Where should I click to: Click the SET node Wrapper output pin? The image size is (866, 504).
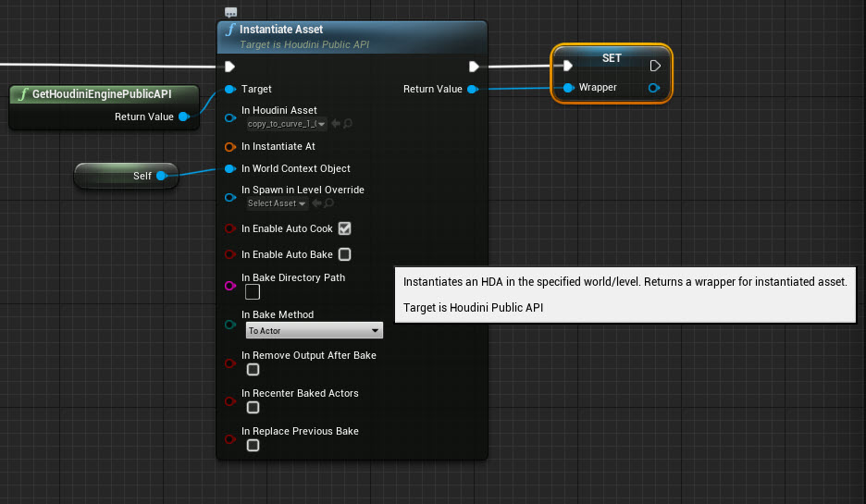pos(654,88)
